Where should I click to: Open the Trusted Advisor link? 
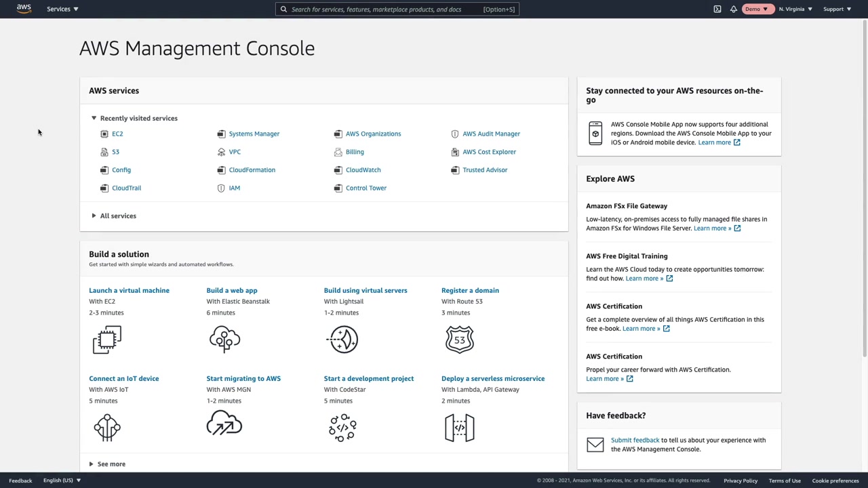pos(485,170)
